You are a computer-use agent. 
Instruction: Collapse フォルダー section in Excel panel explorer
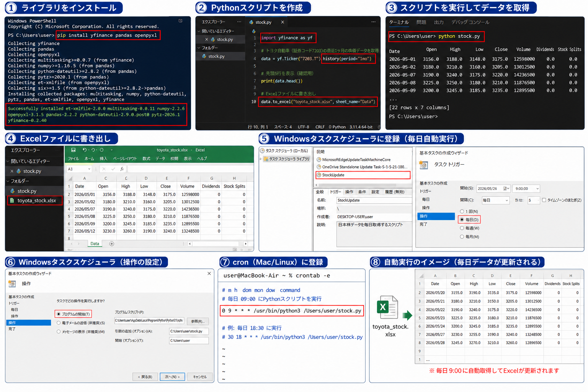(8, 181)
